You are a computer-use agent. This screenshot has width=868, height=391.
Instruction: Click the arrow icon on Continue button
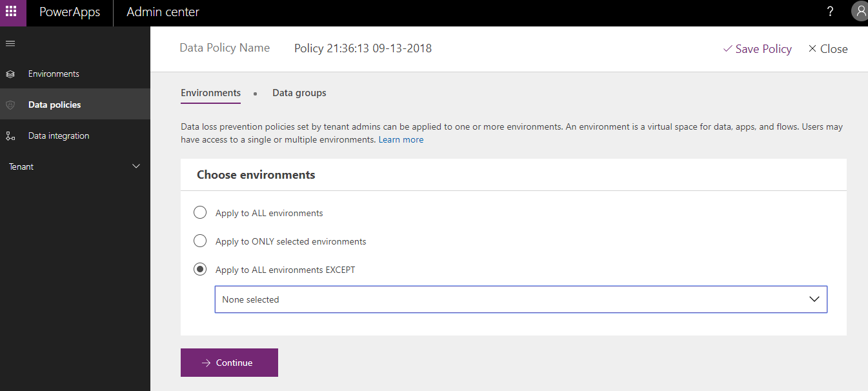(x=207, y=363)
